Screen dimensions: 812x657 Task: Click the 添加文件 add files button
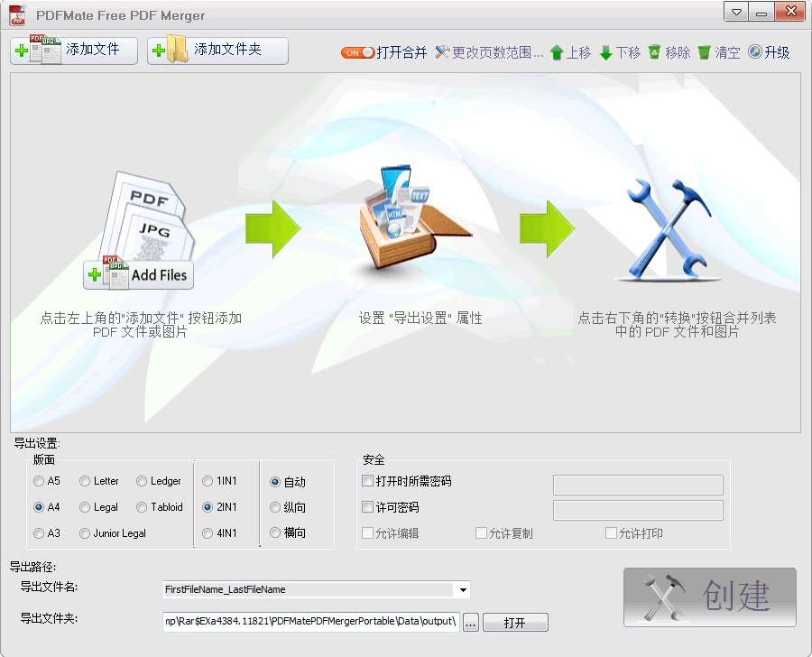(x=74, y=51)
